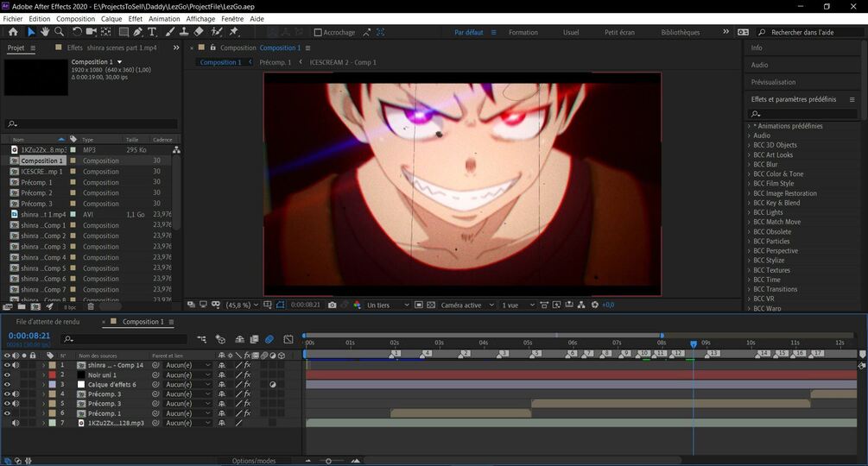The height and width of the screenshot is (466, 868).
Task: Open the Bibliothèques workspace
Action: click(681, 33)
